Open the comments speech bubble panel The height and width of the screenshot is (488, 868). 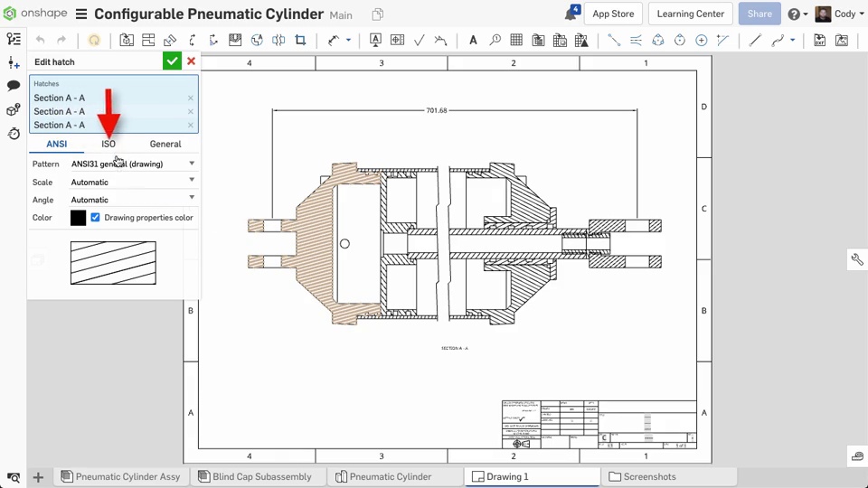click(14, 86)
